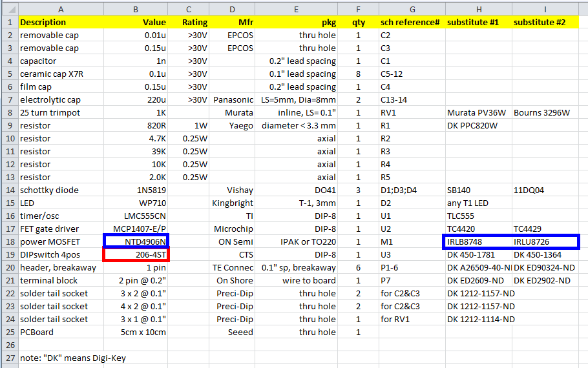Select the PCBoard description cell

click(x=61, y=332)
